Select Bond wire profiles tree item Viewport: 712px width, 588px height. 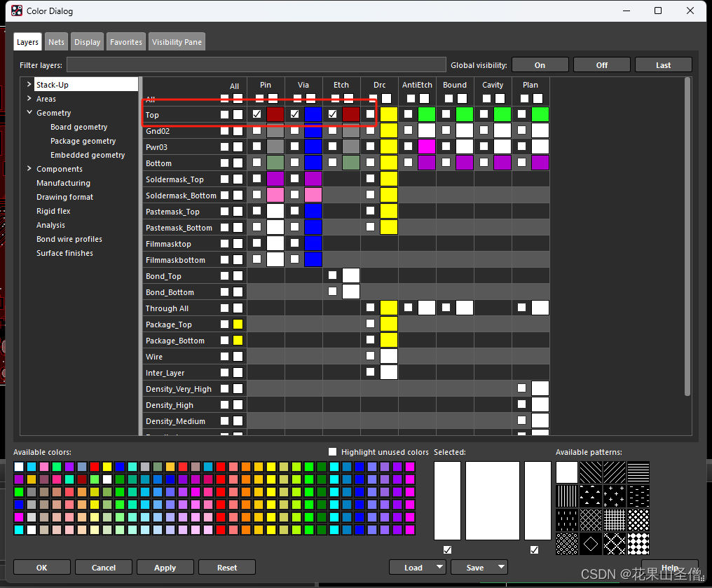coord(69,239)
